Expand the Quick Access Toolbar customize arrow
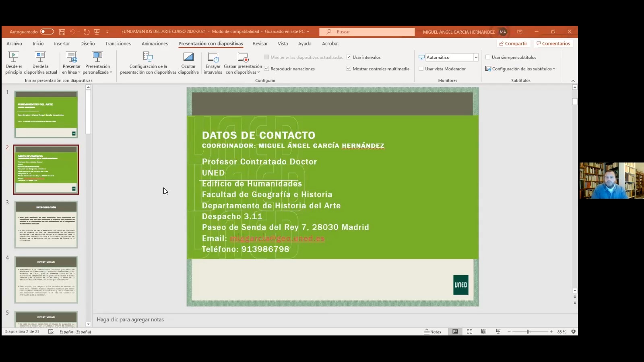This screenshot has height=362, width=644. [x=107, y=32]
